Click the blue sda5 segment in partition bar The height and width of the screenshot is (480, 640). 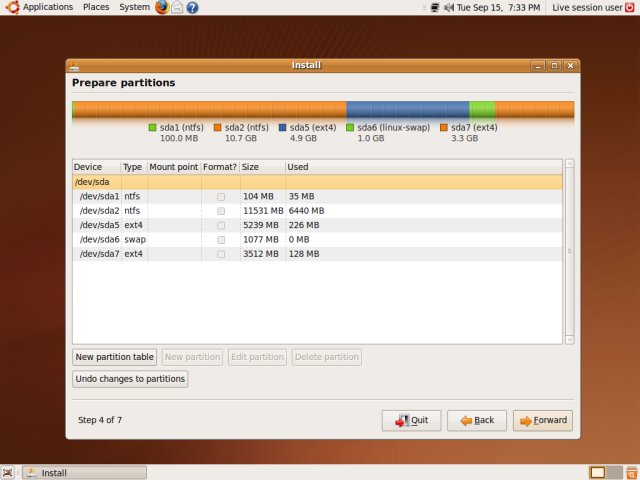pos(407,110)
